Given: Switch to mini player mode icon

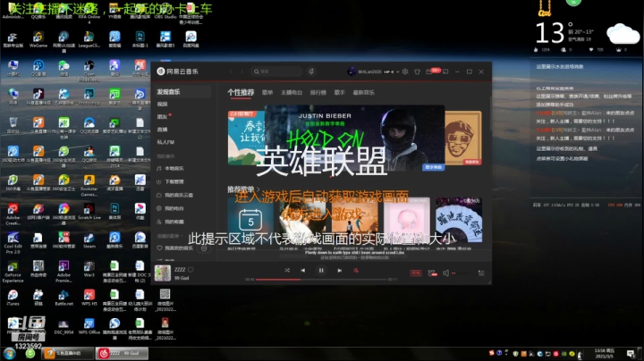Looking at the screenshot, I should coord(445,71).
